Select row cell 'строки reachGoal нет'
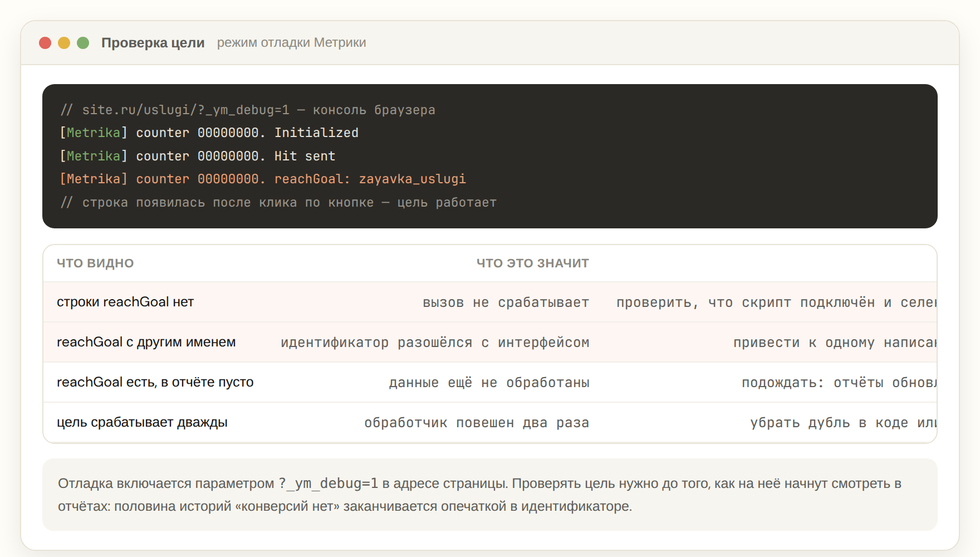 pos(125,302)
